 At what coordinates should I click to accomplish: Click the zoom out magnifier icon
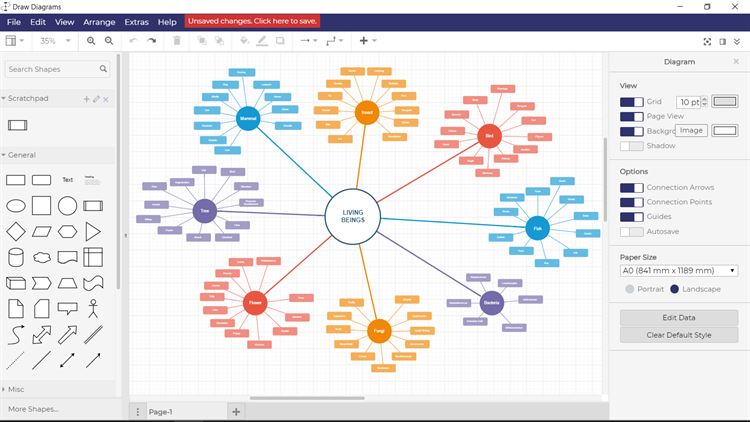[109, 41]
